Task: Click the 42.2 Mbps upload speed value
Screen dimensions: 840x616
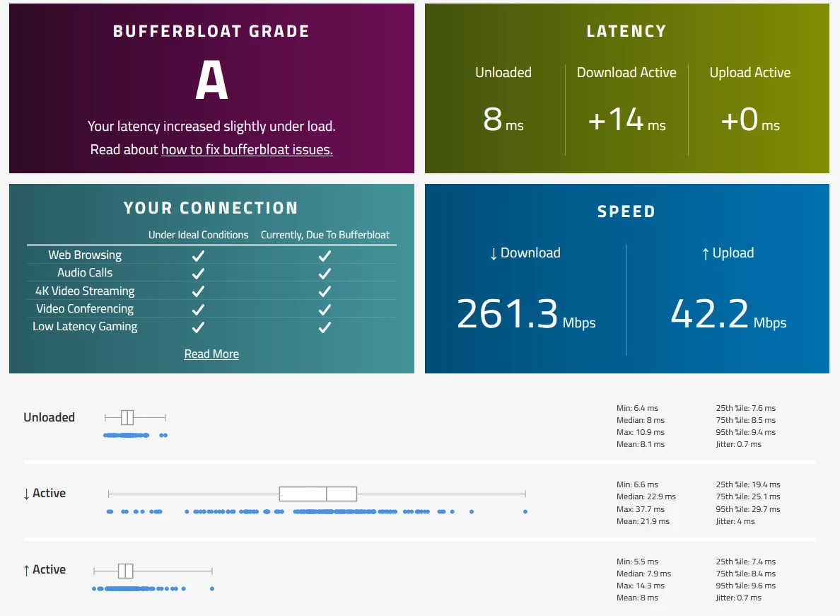Action: (728, 315)
